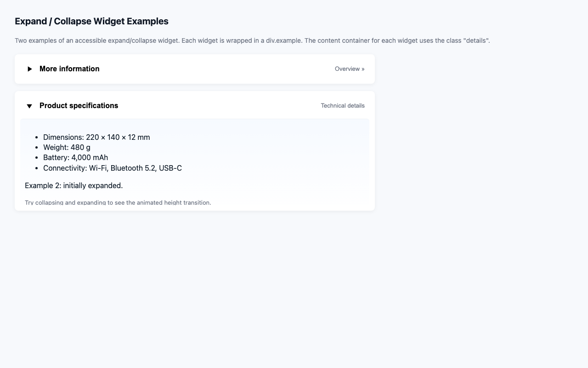Image resolution: width=588 pixels, height=368 pixels.
Task: Click the page title Expand / Collapse Widget Examples
Action: click(x=91, y=21)
